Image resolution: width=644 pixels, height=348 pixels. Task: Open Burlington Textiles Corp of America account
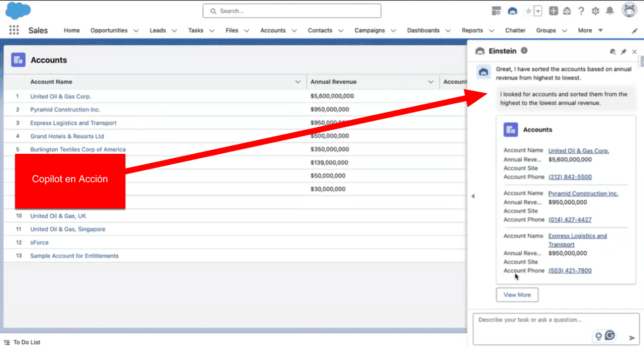tap(78, 149)
